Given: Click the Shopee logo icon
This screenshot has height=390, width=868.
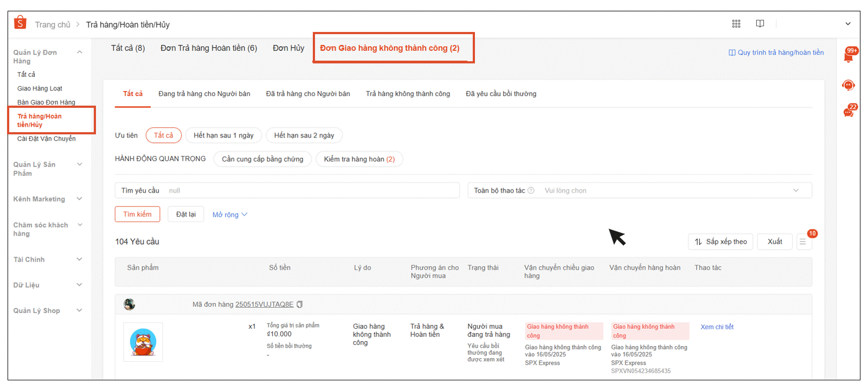Looking at the screenshot, I should (x=20, y=22).
